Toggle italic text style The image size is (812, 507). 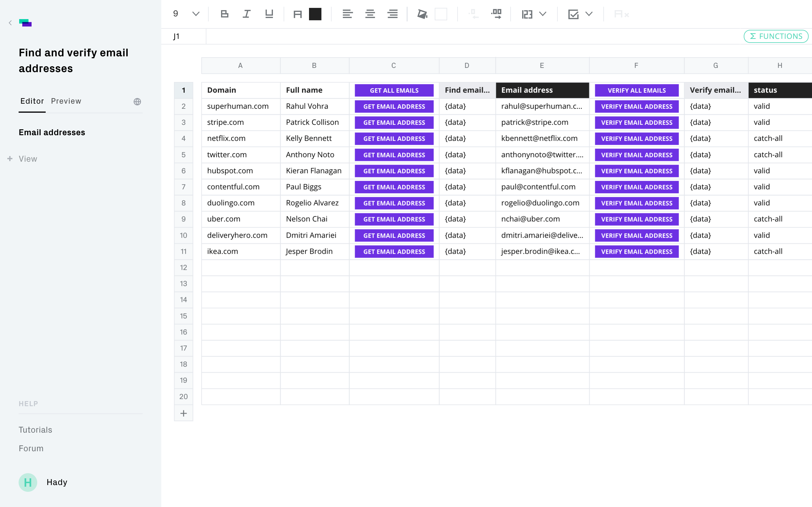(x=247, y=14)
